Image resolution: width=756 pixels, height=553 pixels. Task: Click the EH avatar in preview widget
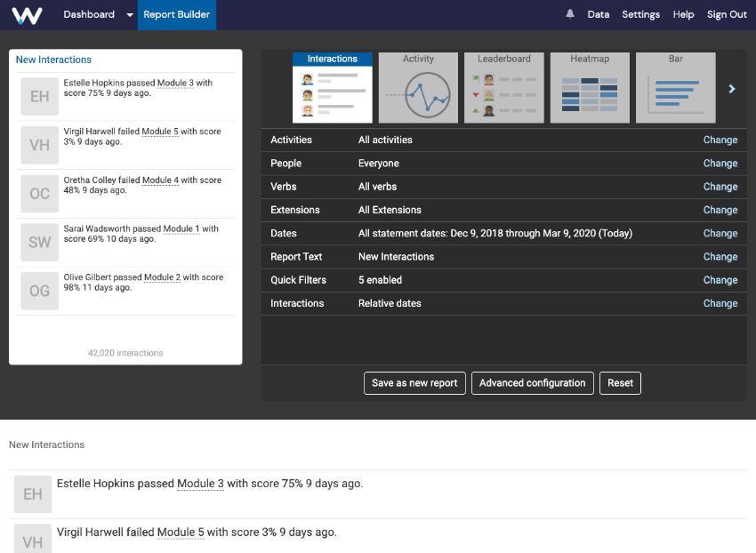pyautogui.click(x=39, y=96)
